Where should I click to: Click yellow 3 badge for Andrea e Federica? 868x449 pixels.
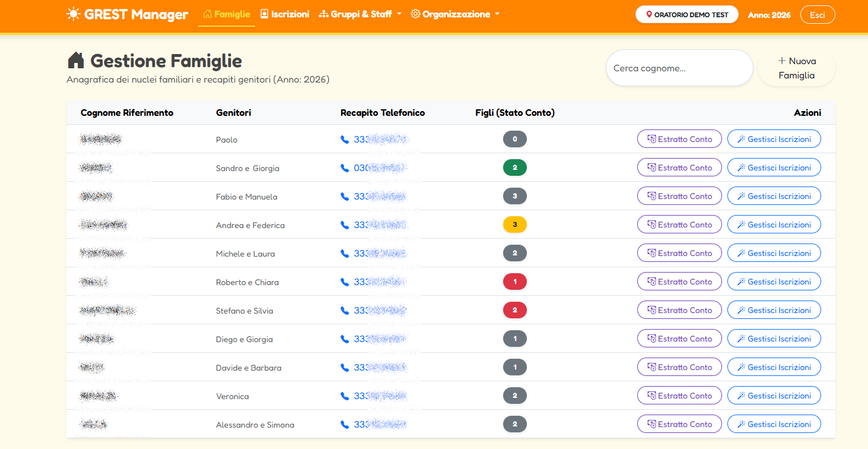tap(515, 224)
